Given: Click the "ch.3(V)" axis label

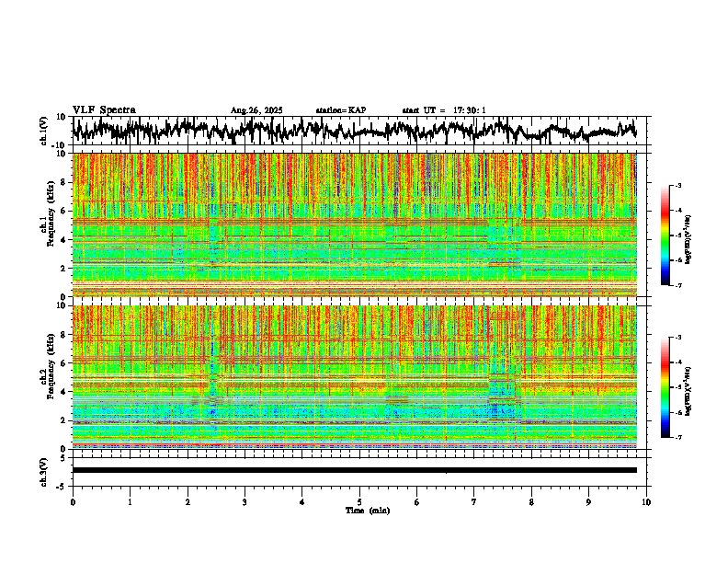Looking at the screenshot, I should click(x=44, y=472).
